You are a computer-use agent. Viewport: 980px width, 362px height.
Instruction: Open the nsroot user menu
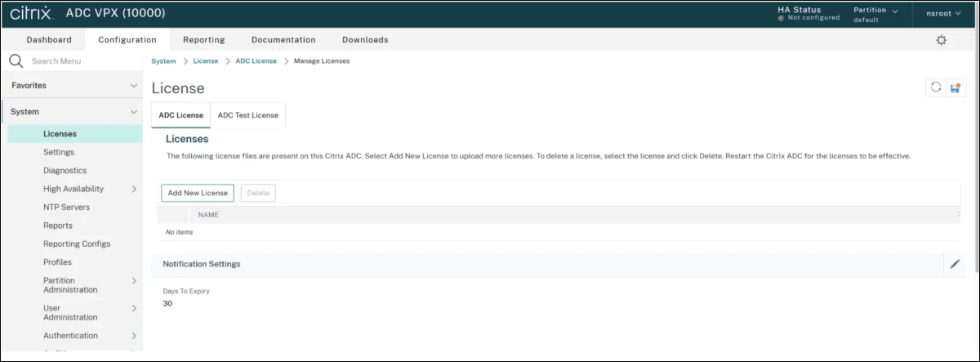point(945,14)
